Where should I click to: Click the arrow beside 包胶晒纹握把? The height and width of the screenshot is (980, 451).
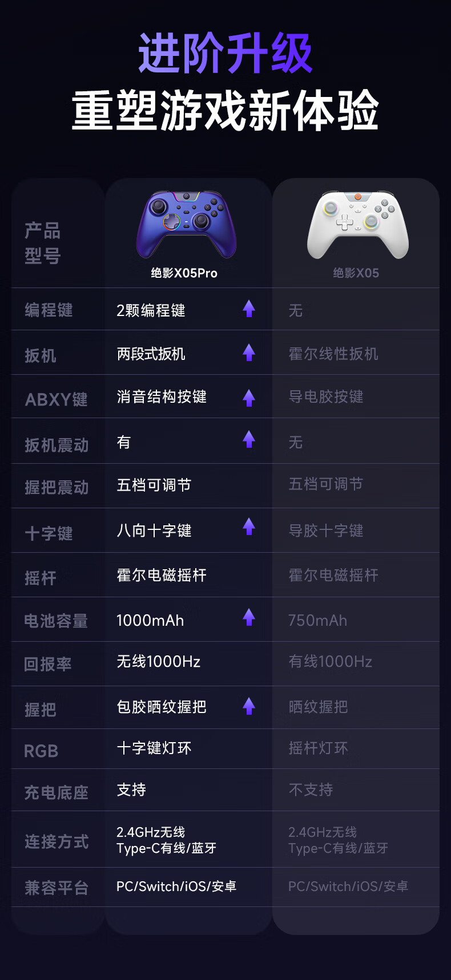[x=249, y=706]
